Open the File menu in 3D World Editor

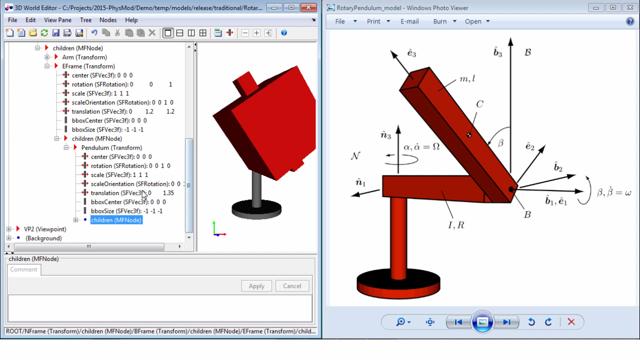[13, 20]
